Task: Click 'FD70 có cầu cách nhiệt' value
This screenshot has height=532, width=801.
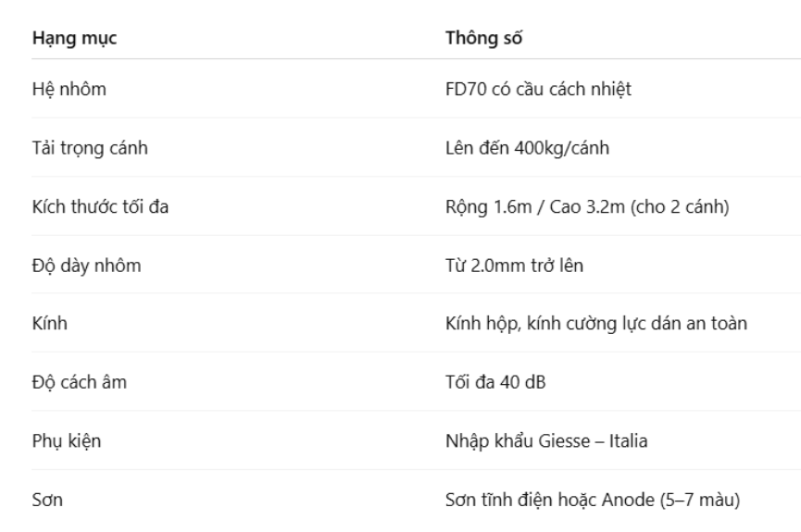Action: point(538,90)
